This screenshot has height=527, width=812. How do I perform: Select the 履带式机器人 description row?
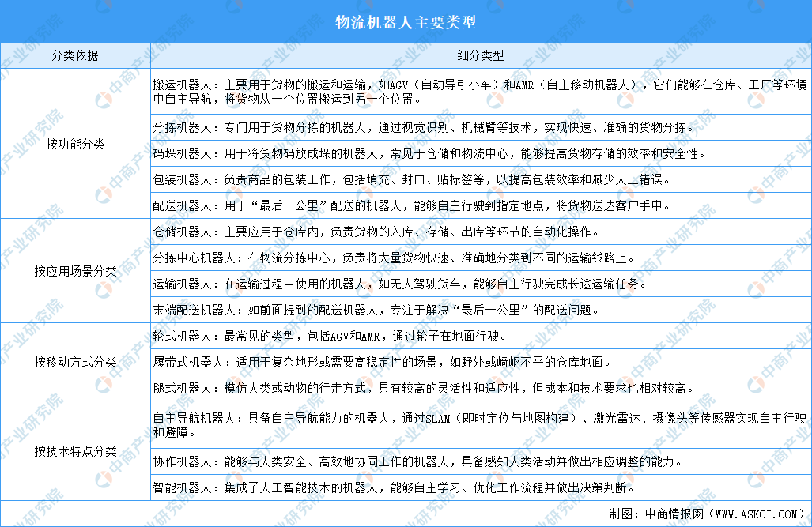tap(481, 362)
